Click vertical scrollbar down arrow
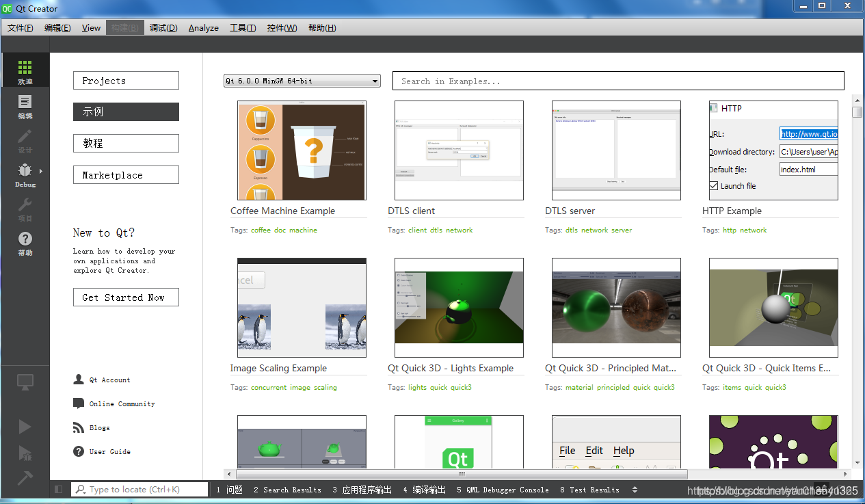 pos(857,463)
